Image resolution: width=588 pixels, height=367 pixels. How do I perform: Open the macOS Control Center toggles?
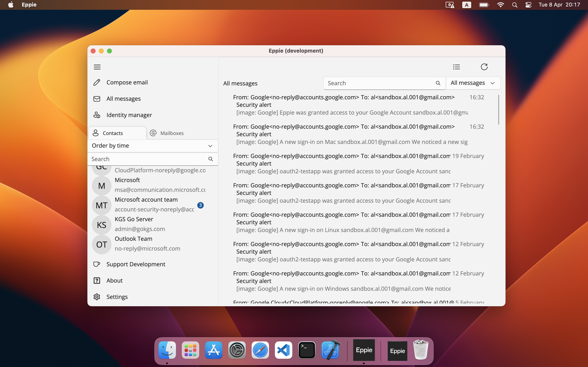528,5
